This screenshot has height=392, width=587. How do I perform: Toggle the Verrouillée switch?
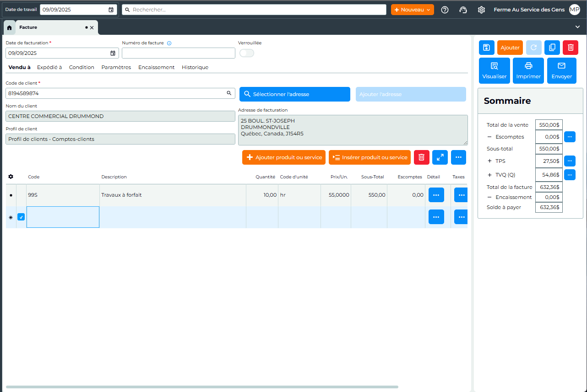[247, 53]
